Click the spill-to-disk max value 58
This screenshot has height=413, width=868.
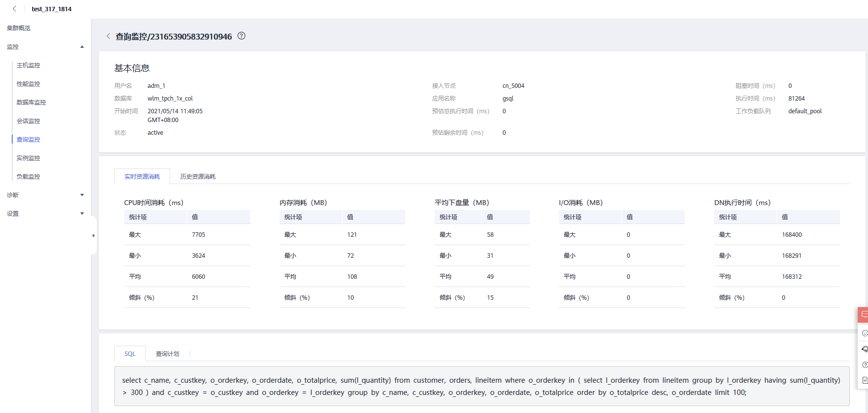(x=490, y=235)
